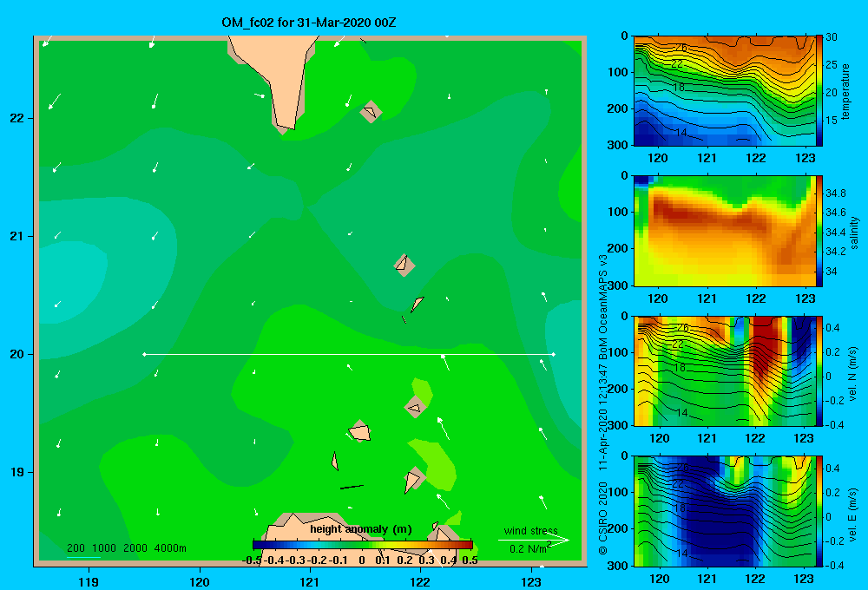Open the temperature depth section panel
868x590 pixels.
tap(724, 91)
